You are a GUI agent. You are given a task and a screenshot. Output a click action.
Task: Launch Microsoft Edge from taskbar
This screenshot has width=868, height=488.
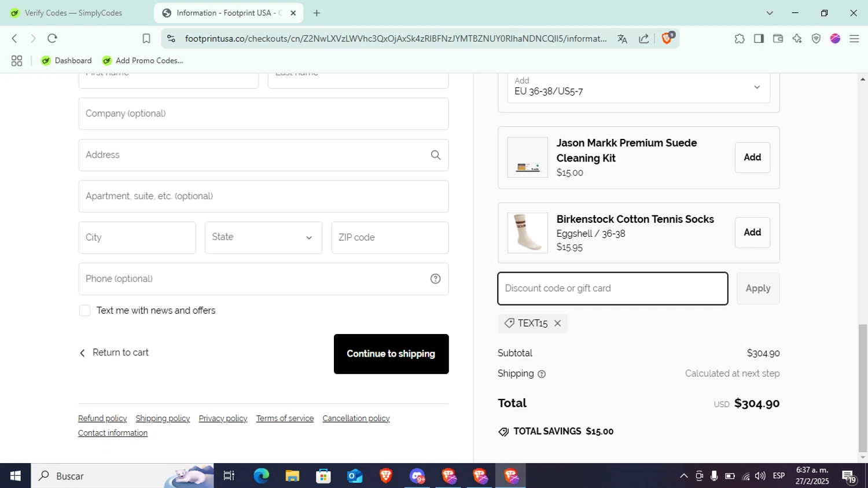261,476
